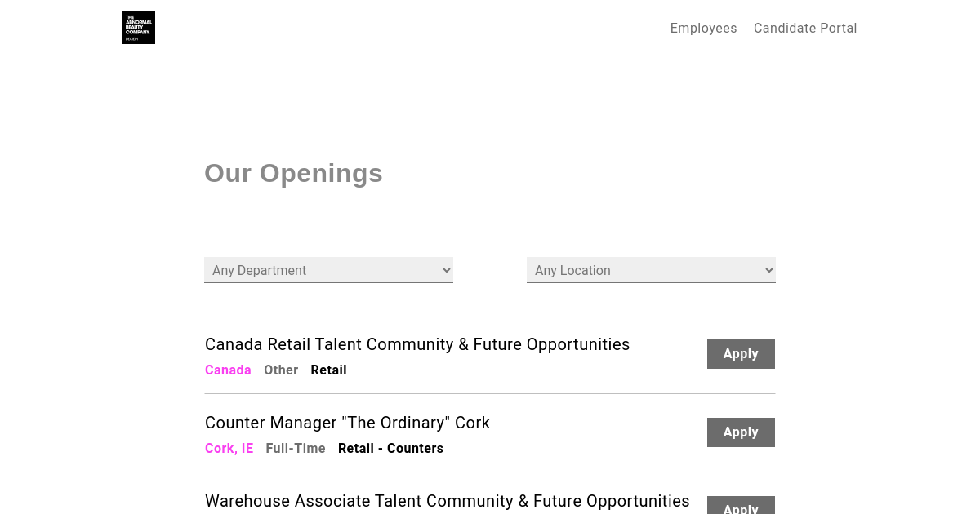Apply for the Canada Retail Talent Community opening
This screenshot has width=980, height=514.
point(741,354)
